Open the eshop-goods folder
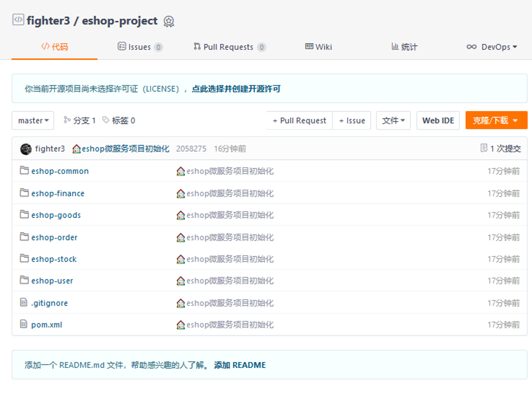This screenshot has width=532, height=396. click(x=56, y=215)
